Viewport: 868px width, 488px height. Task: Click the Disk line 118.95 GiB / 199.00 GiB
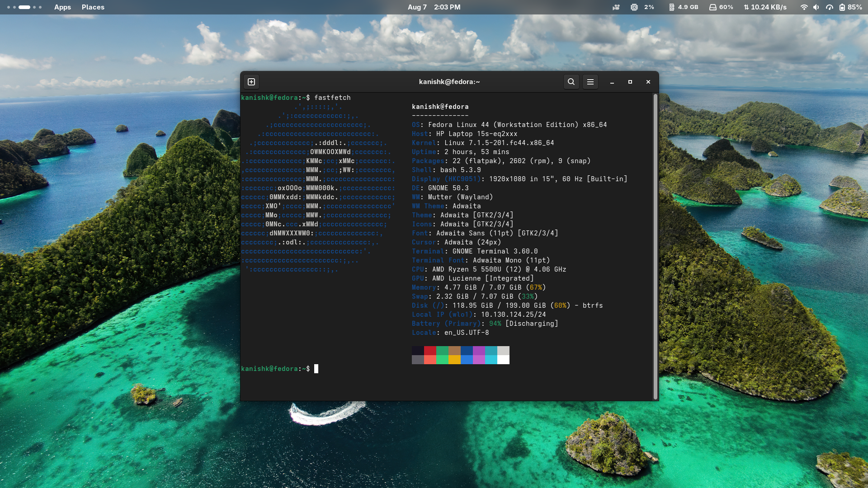tap(507, 305)
